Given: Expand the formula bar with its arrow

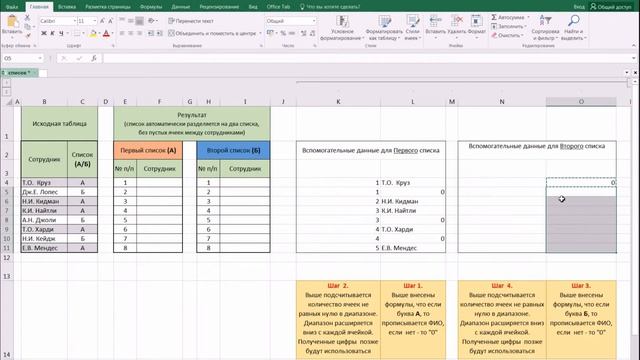Looking at the screenshot, I should pos(633,58).
